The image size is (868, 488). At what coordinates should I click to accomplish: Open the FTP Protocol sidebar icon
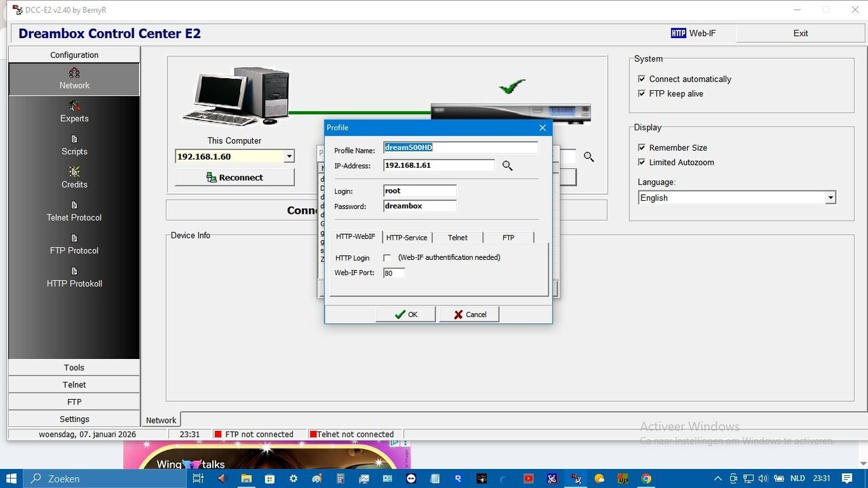point(75,238)
